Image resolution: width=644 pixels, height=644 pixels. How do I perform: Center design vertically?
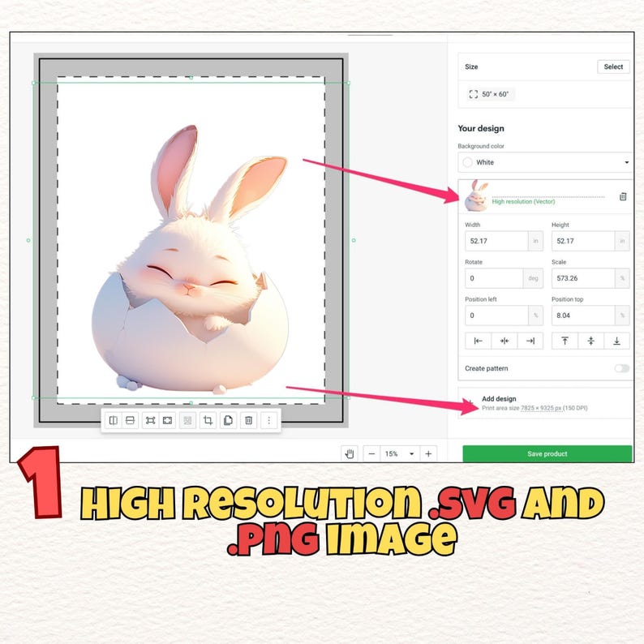pyautogui.click(x=591, y=341)
